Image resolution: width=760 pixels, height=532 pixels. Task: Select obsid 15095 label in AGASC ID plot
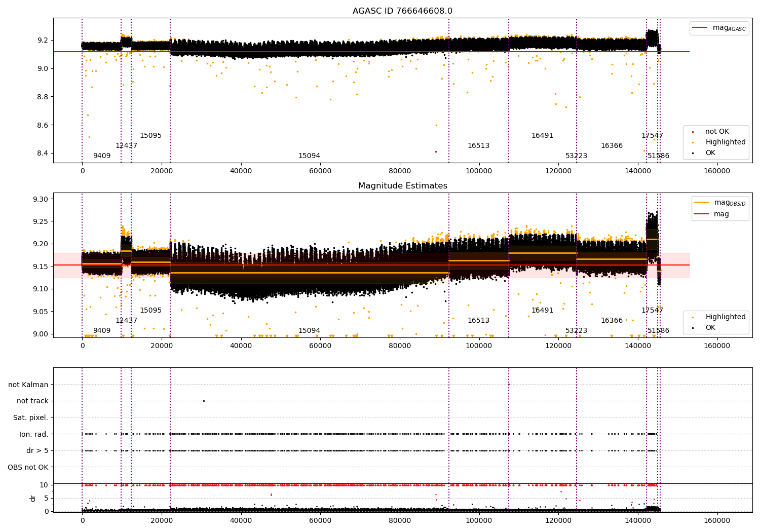150,136
